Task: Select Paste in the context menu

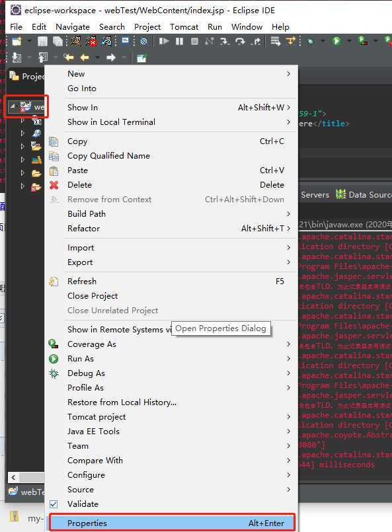Action: (172, 171)
